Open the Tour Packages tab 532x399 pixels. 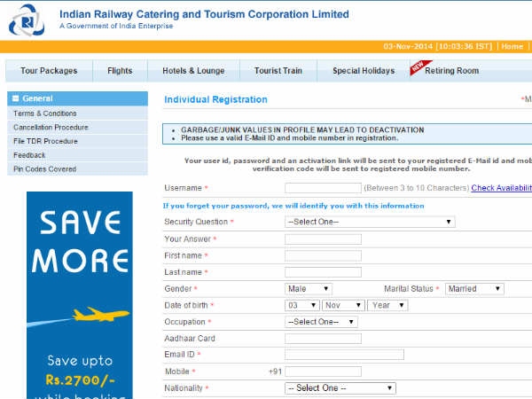49,71
